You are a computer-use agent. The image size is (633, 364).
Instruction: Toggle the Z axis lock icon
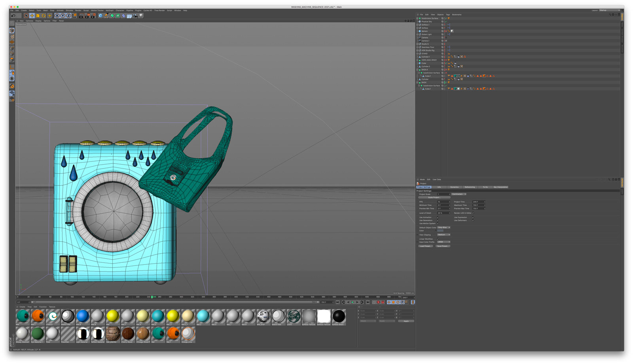coord(68,16)
